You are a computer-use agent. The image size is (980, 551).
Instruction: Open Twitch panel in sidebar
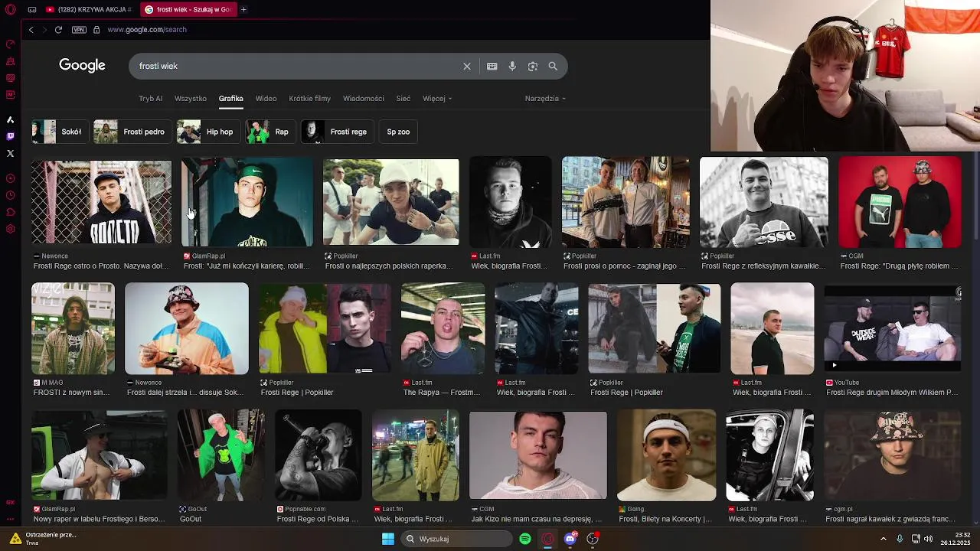pos(10,136)
